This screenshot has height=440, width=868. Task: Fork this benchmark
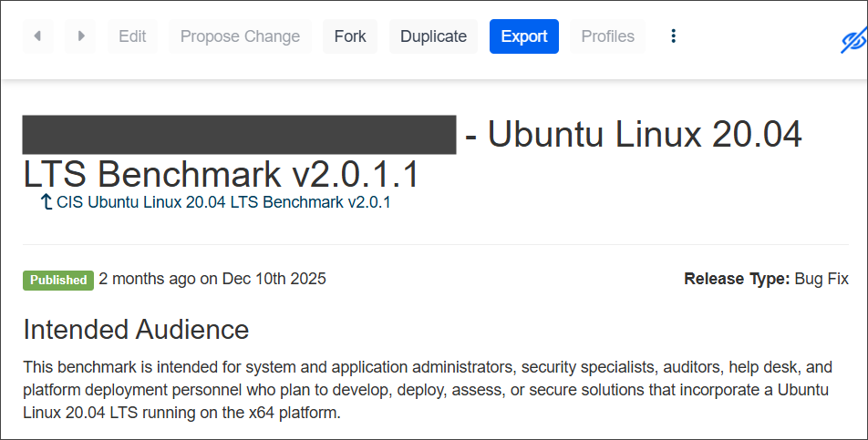[350, 36]
